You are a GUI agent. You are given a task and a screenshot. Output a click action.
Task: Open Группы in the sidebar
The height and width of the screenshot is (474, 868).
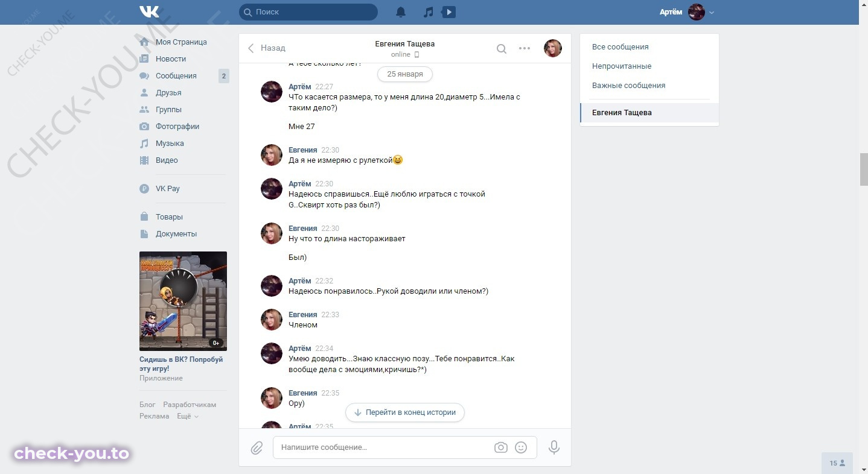(x=168, y=110)
